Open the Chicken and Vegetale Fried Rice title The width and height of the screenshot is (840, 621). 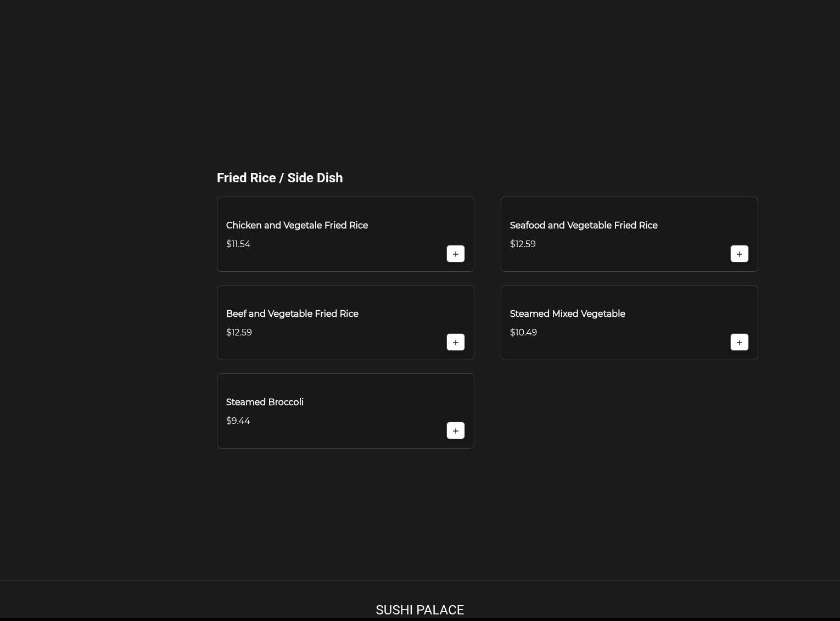(x=296, y=225)
